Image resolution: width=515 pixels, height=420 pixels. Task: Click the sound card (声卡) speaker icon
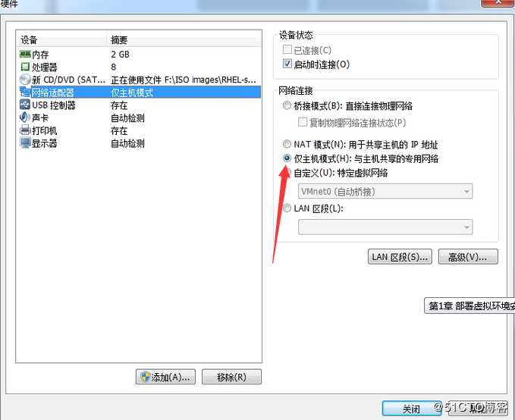tap(25, 118)
